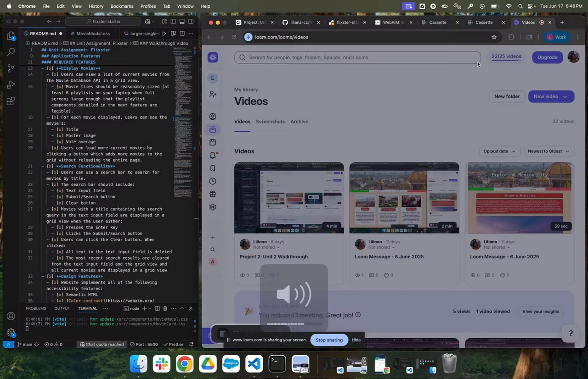Click the invite people icon in Loom sidebar
Image resolution: width=588 pixels, height=379 pixels.
pos(213,94)
